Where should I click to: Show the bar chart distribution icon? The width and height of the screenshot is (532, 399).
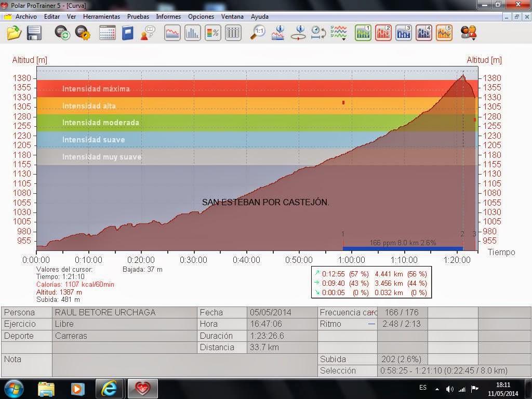(192, 33)
